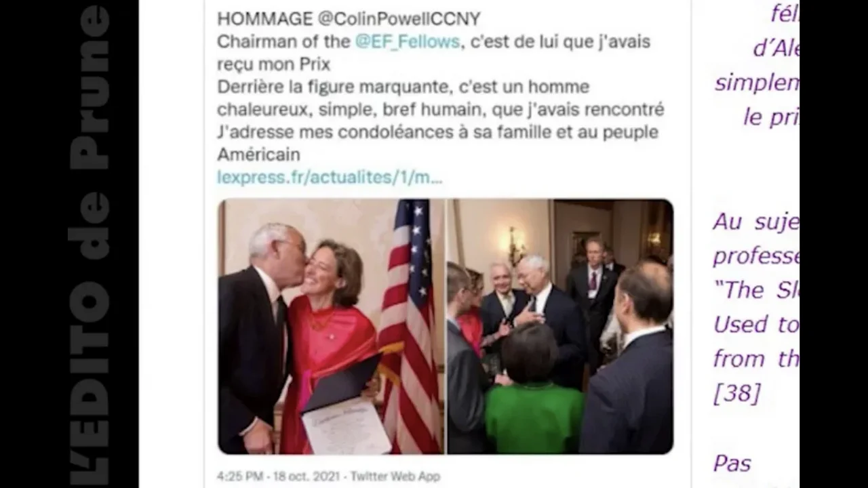Open the @EF_Fellows mention link
Image resolution: width=868 pixels, height=488 pixels.
tap(407, 41)
